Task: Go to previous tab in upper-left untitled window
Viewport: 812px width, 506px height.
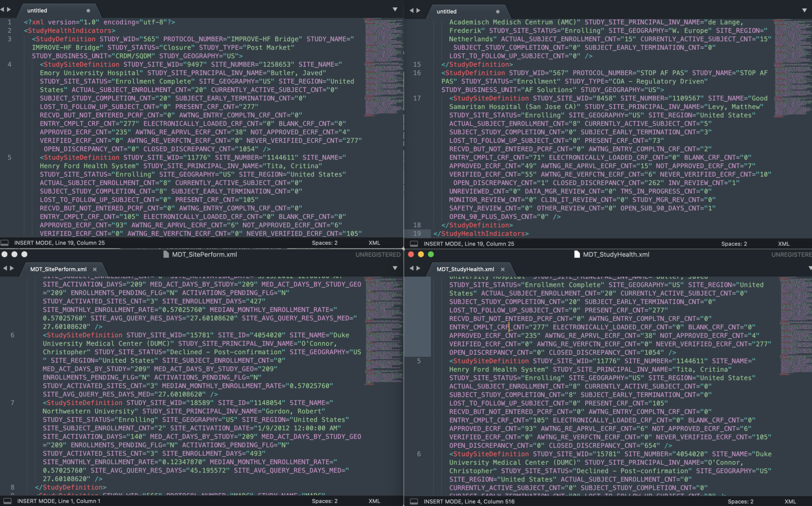Action: tap(2, 9)
